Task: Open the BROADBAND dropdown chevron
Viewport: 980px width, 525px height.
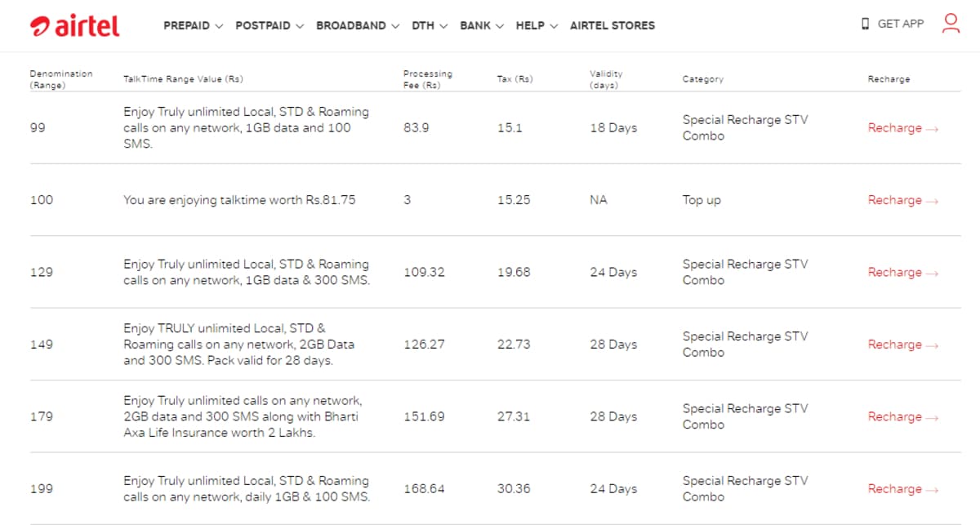Action: coord(395,25)
